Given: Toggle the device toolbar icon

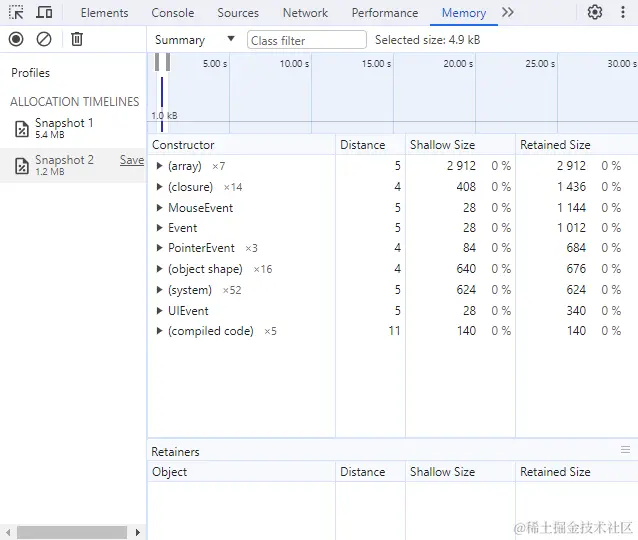Looking at the screenshot, I should (x=44, y=13).
